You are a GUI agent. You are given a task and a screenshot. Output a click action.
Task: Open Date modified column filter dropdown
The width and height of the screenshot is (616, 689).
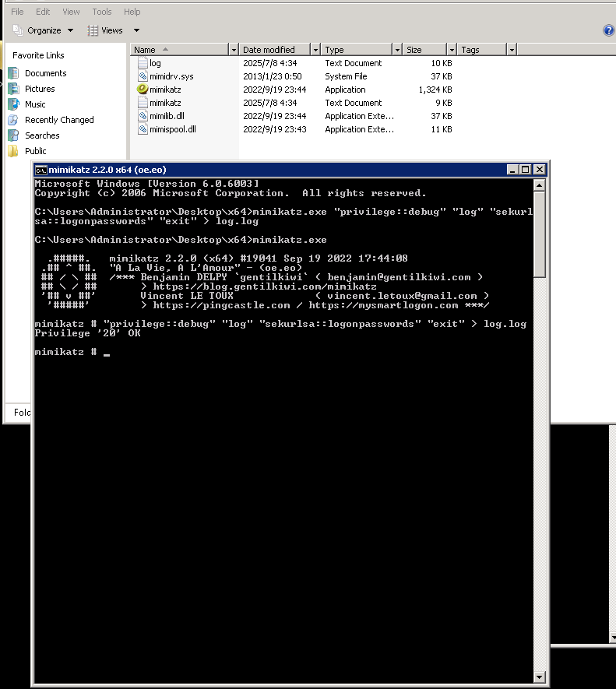[x=315, y=50]
